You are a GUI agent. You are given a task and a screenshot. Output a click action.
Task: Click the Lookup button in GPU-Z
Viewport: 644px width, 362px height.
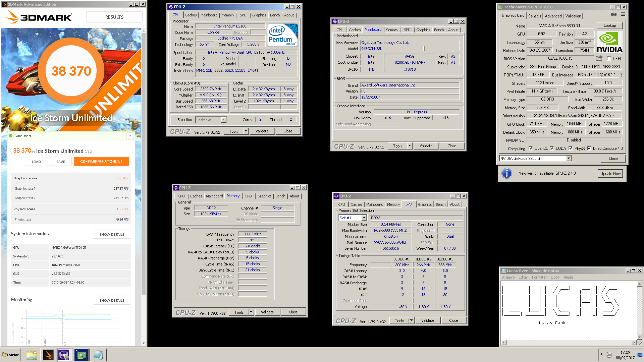coord(609,25)
